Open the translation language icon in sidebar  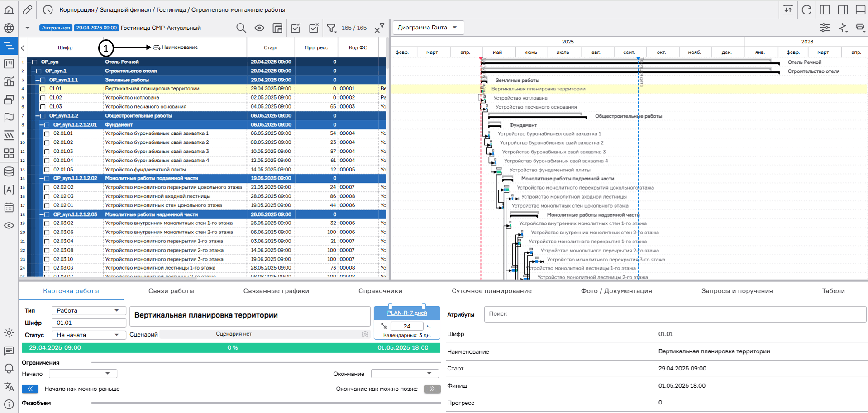pyautogui.click(x=9, y=387)
